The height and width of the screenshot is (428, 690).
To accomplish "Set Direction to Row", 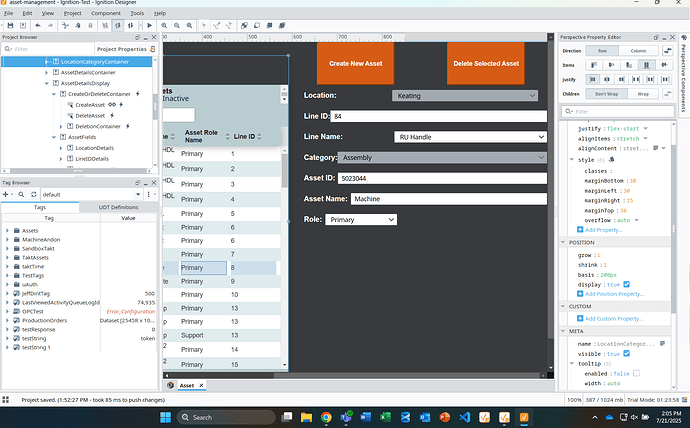I will (x=602, y=51).
